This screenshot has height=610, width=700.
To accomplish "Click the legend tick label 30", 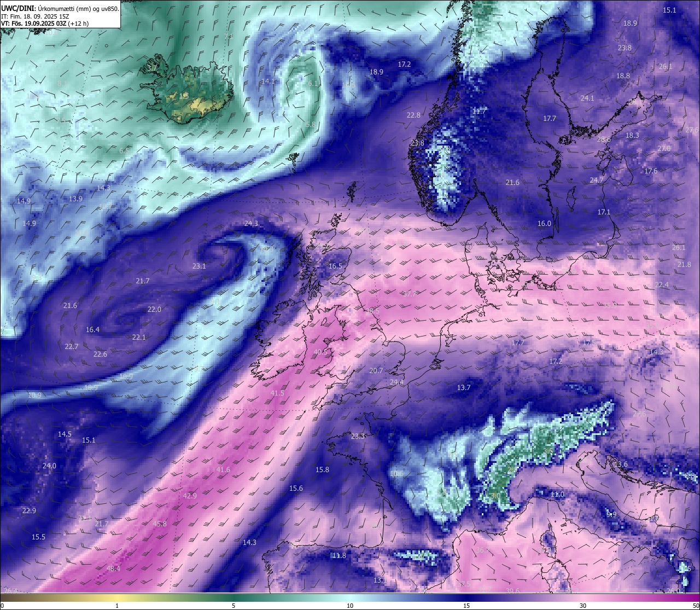I will coord(583,606).
